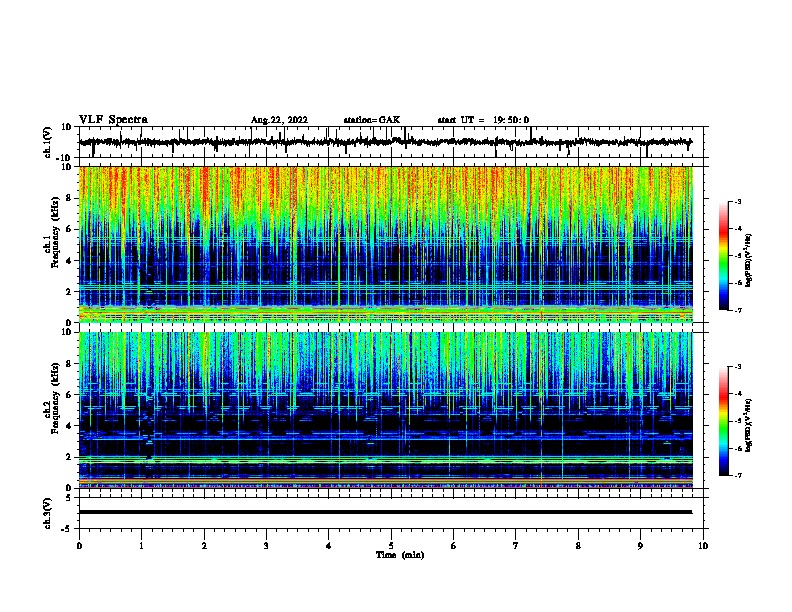Click the "5" tick on the time axis

pyautogui.click(x=391, y=546)
